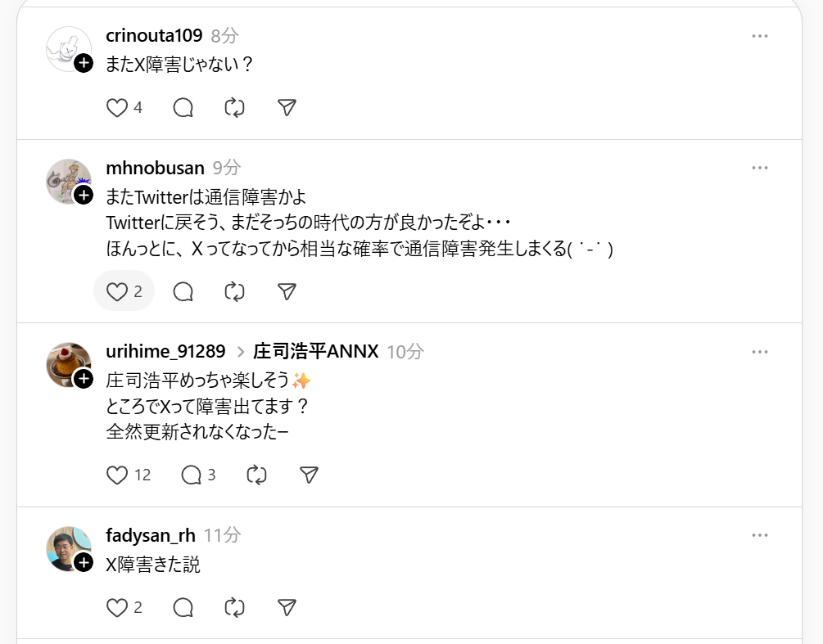The width and height of the screenshot is (823, 644).
Task: Share fadysan_rh's post via send icon
Action: [287, 607]
